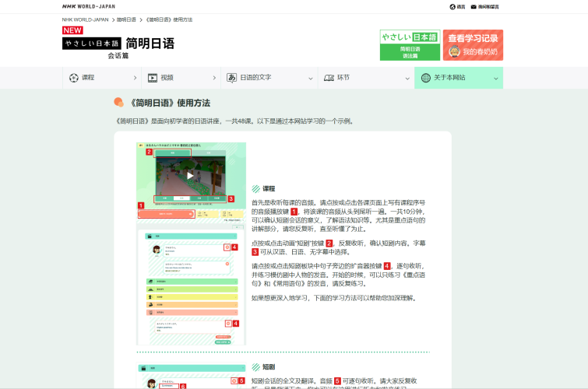
Task: Open the 日语的文字 menu
Action: coord(269,78)
